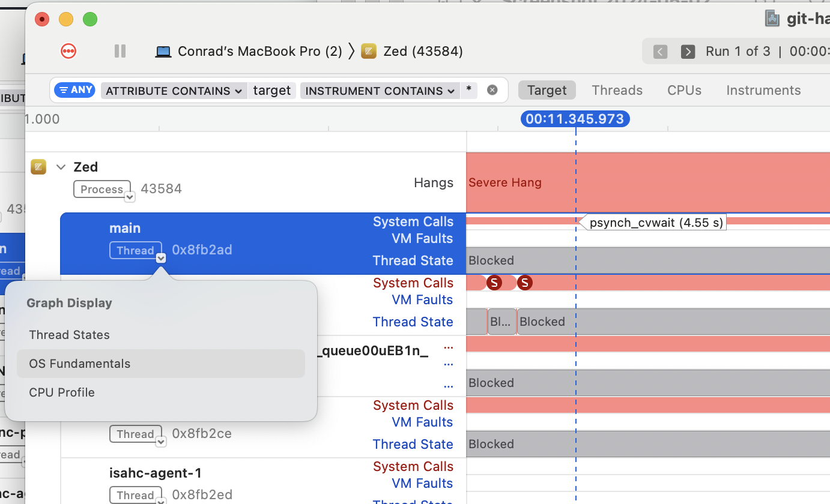830x504 pixels.
Task: Click the Zed process icon in track list
Action: click(38, 167)
